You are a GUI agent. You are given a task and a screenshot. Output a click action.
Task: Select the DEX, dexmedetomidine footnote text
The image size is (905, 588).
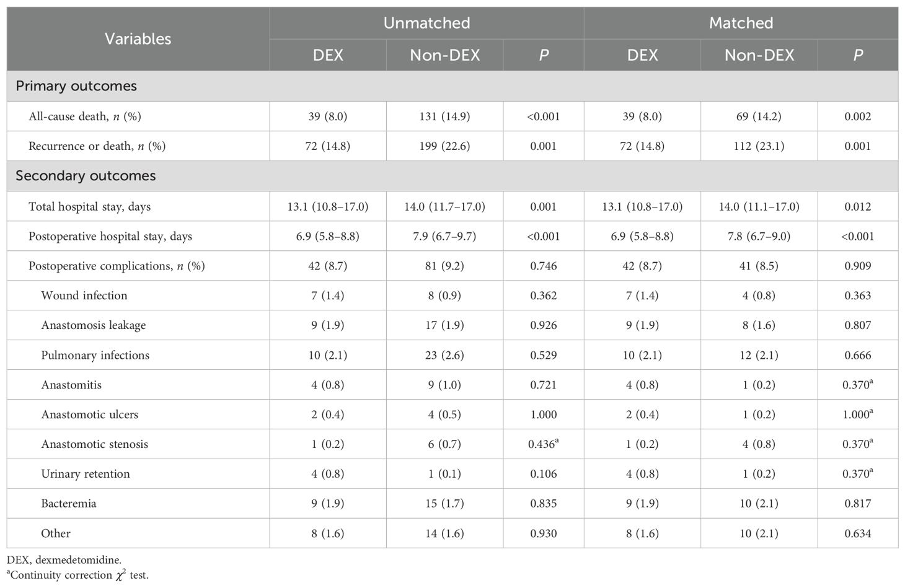(64, 560)
